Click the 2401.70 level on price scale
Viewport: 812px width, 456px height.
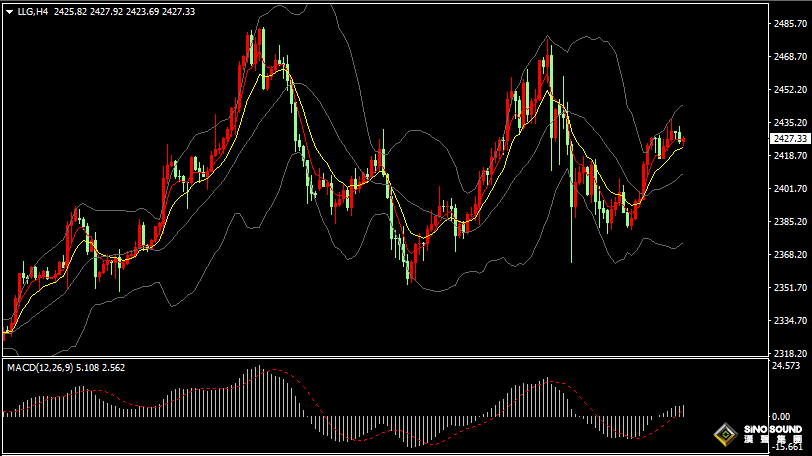789,189
